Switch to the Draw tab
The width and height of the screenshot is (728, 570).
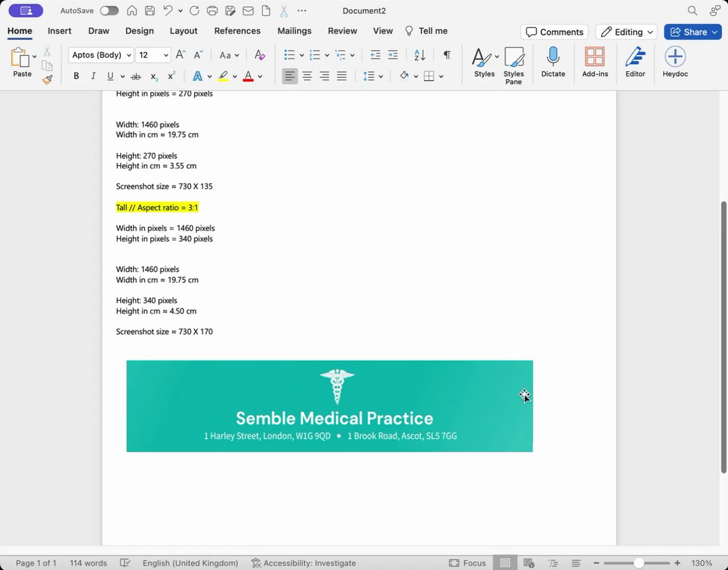(x=99, y=31)
